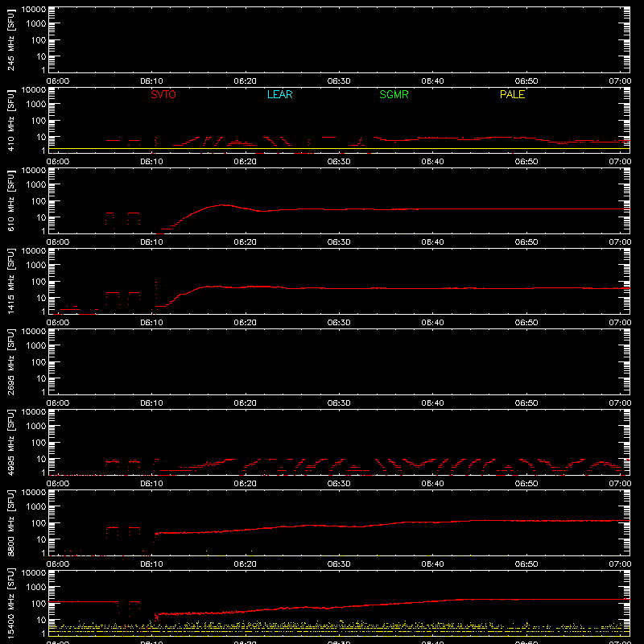Click 06:20 tick label under 2695 MHz plot
The width and height of the screenshot is (644, 644).
pyautogui.click(x=246, y=403)
